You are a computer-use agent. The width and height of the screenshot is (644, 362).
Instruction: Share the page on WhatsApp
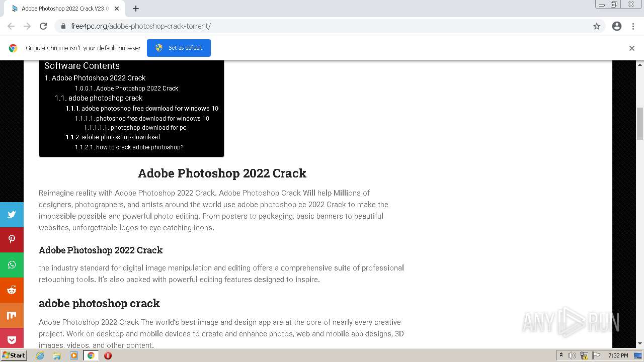[x=12, y=265]
